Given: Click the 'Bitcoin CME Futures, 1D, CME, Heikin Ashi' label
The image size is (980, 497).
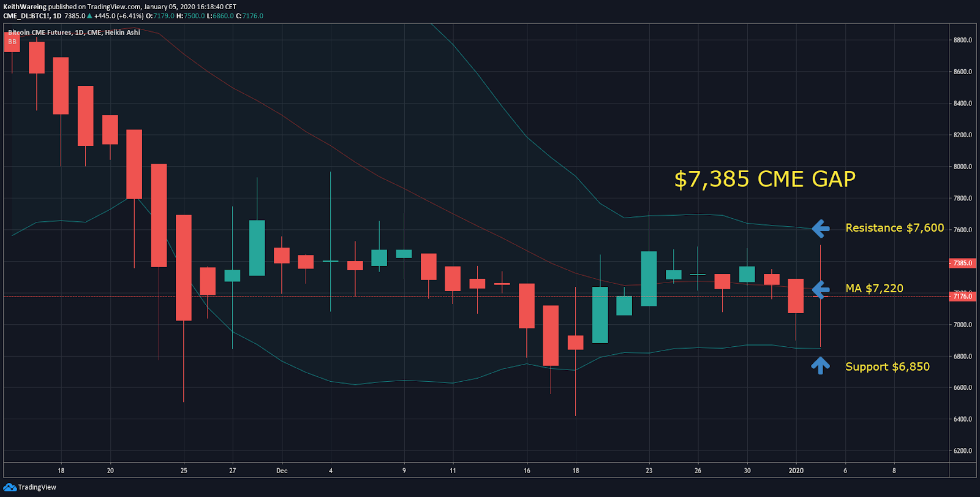Looking at the screenshot, I should 74,32.
